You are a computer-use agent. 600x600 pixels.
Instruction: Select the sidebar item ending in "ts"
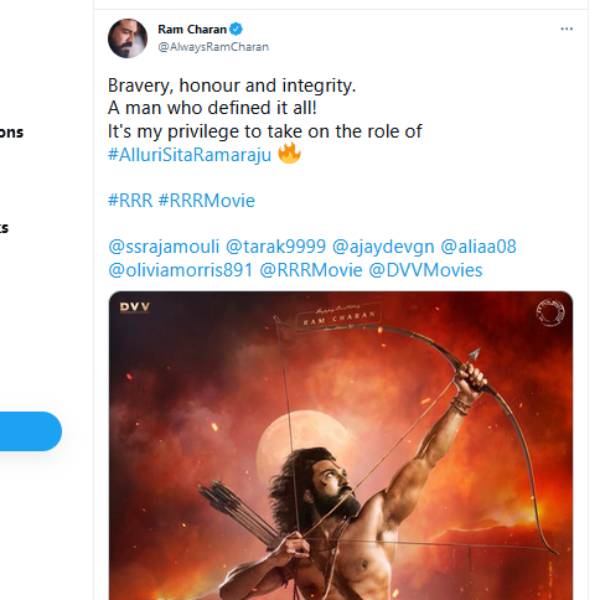click(5, 228)
